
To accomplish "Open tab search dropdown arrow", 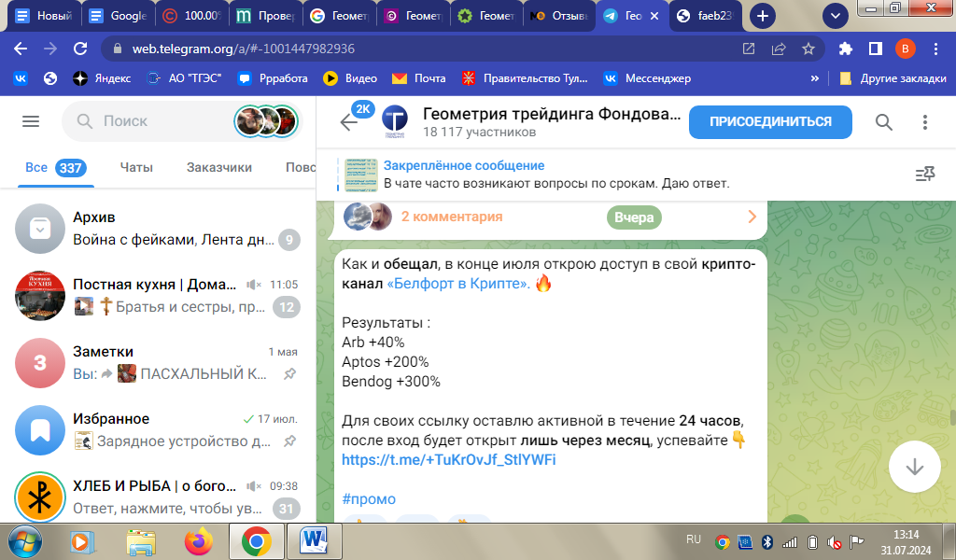I will 836,16.
